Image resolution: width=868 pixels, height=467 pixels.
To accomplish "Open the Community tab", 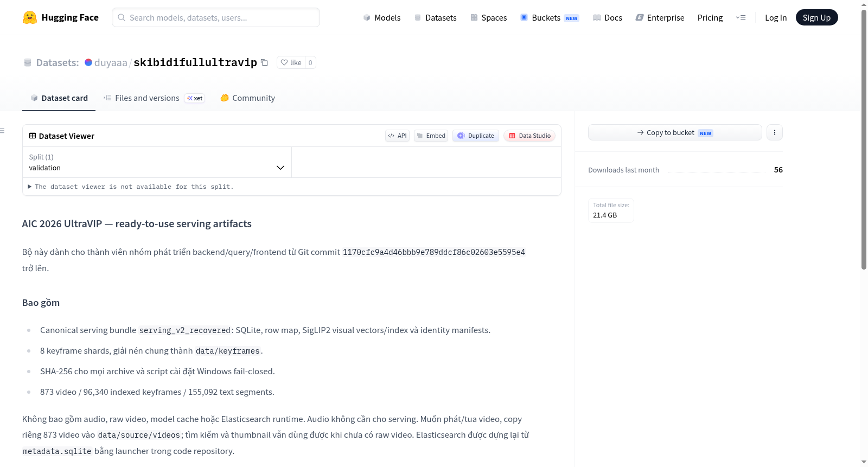I will pos(248,98).
